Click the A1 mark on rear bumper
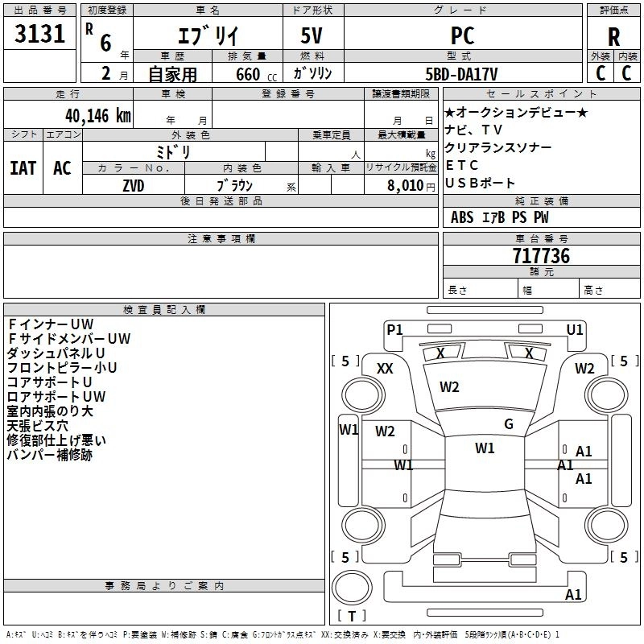 click(x=573, y=595)
